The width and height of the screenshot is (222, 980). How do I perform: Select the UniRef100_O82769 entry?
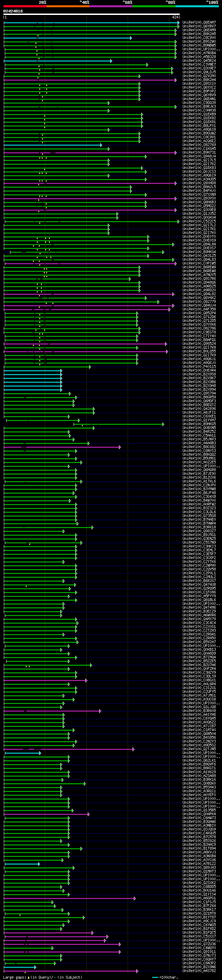point(199,145)
